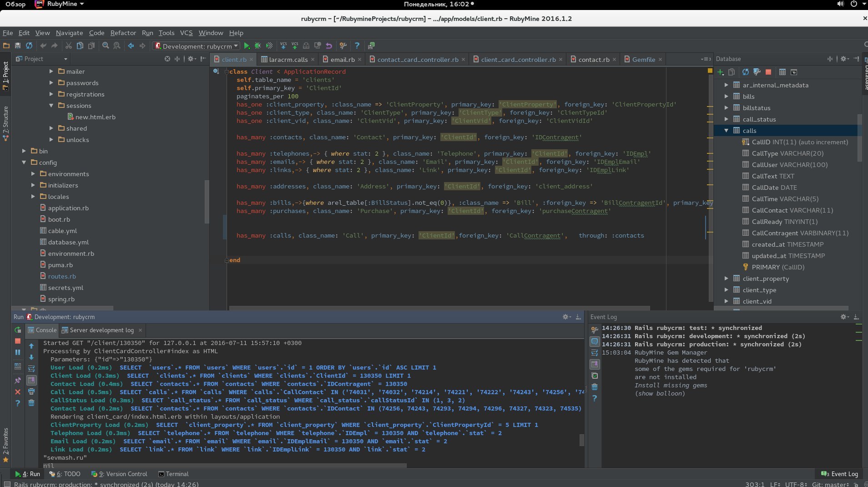Click the scroll-from-source target icon in Project panel

coord(167,59)
